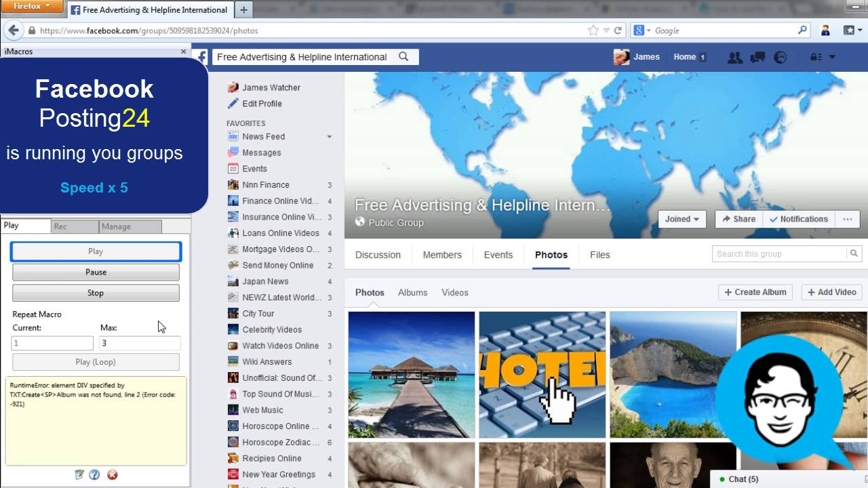The image size is (868, 488).
Task: Open a new browser tab with plus
Action: point(243,9)
